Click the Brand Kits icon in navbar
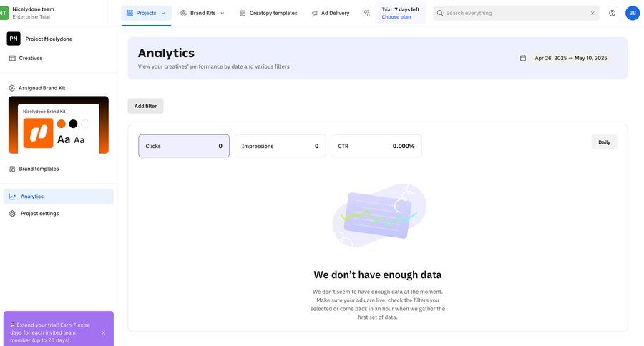644x346 pixels. pos(184,13)
